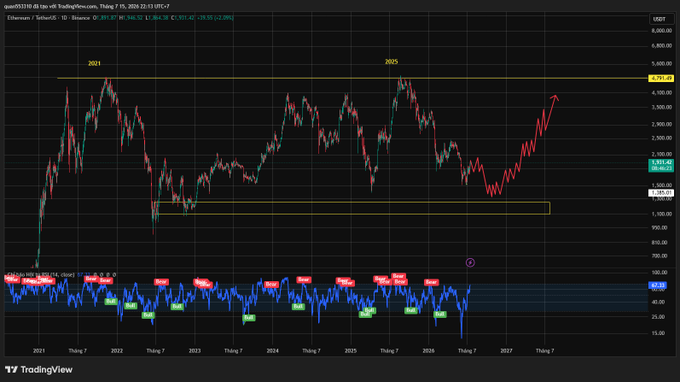Click the white 1,385.01 price label
The height and width of the screenshot is (382, 680).
(x=661, y=193)
